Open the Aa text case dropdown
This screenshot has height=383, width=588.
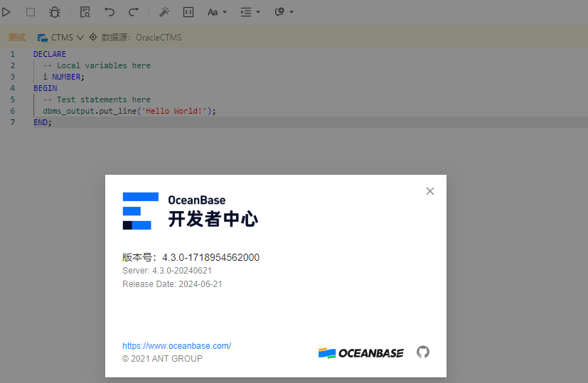coord(217,12)
